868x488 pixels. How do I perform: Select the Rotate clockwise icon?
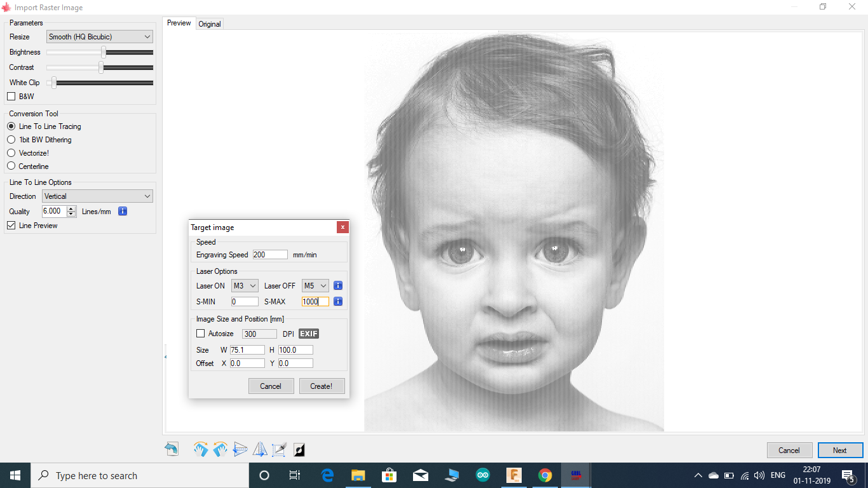(200, 449)
